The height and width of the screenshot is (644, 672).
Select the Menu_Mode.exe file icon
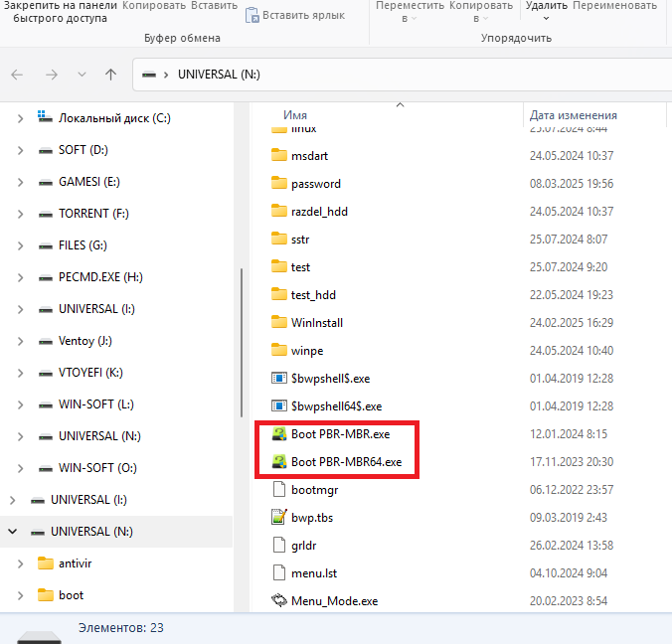point(279,601)
